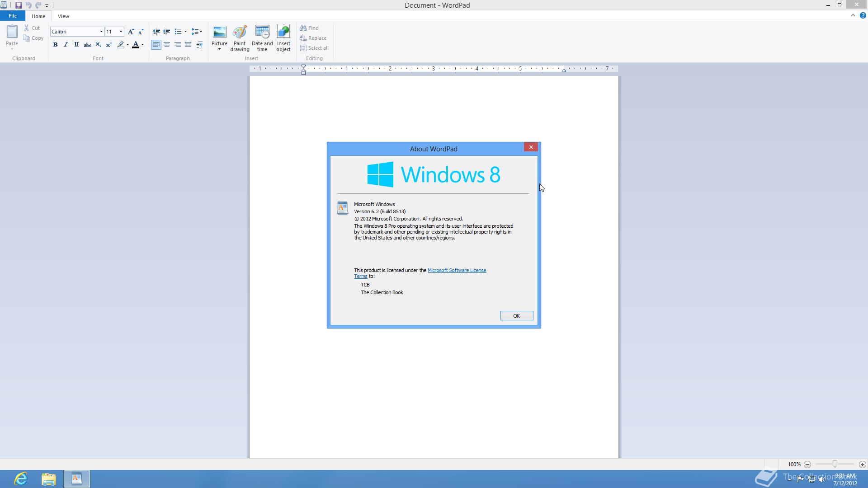Select Align text left
Image resolution: width=868 pixels, height=488 pixels.
[156, 45]
